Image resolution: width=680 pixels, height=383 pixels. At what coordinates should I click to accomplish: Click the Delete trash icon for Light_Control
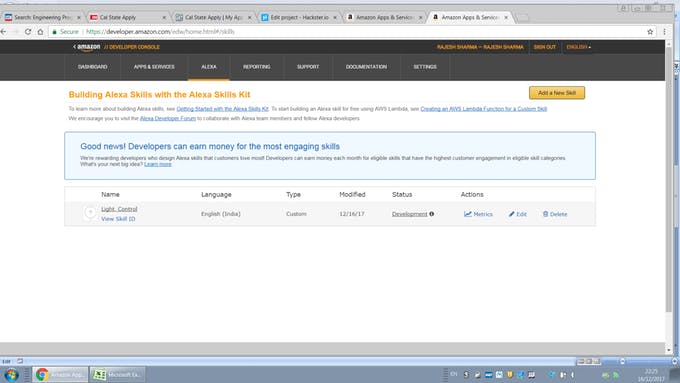click(x=546, y=214)
